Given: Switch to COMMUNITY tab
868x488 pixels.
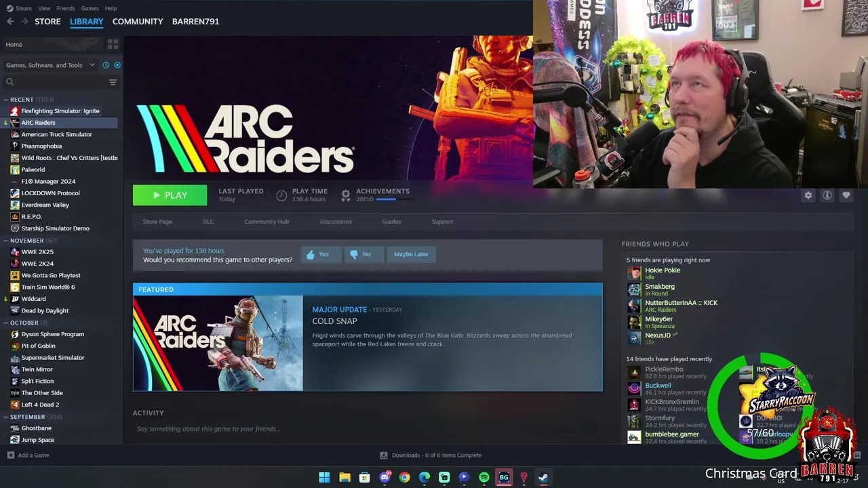Looking at the screenshot, I should tap(138, 21).
